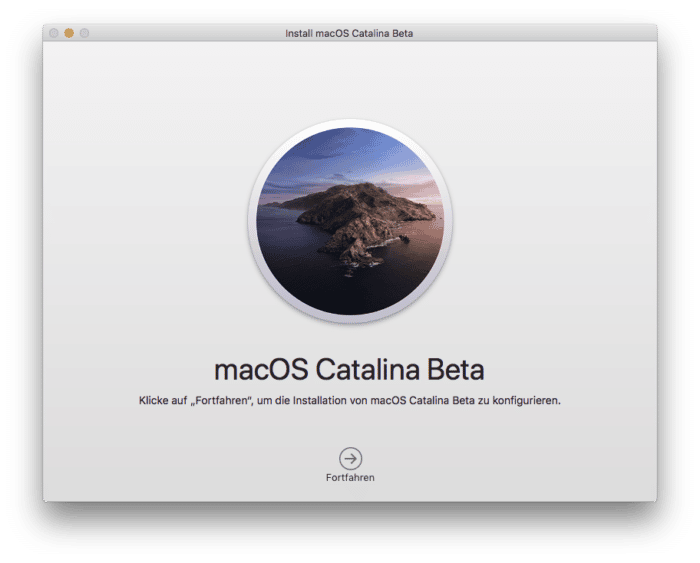Click the large "macOS Catalina Beta" heading
This screenshot has height=563, width=700.
[x=349, y=370]
